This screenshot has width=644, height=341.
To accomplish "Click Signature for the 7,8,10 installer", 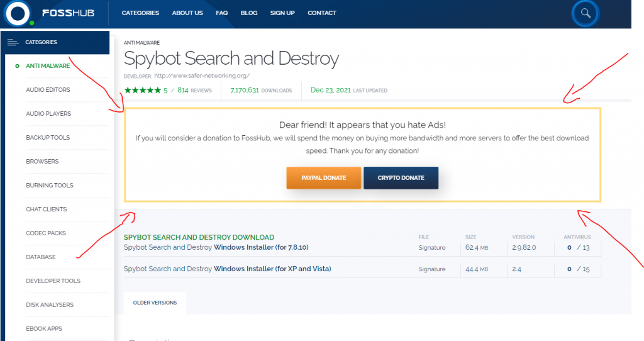I will pos(431,248).
